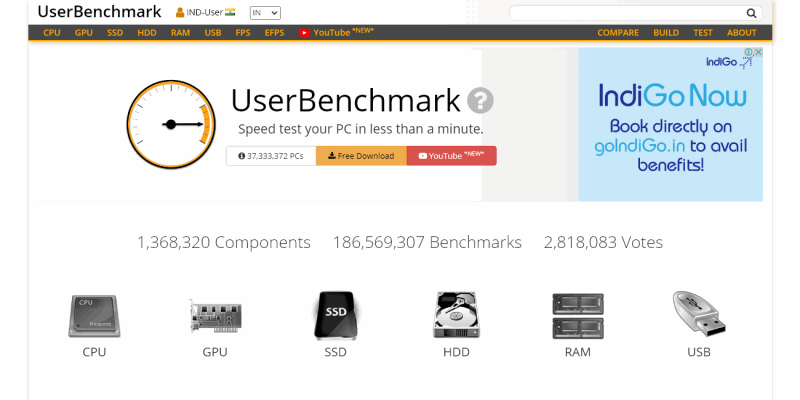This screenshot has width=800, height=400.
Task: Close the IndiGo ad with X
Action: (x=758, y=52)
